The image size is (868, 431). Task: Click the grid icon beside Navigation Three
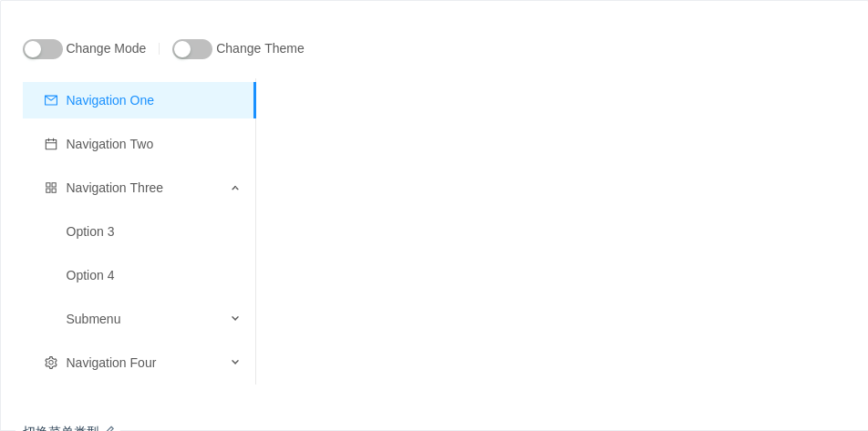[x=51, y=188]
